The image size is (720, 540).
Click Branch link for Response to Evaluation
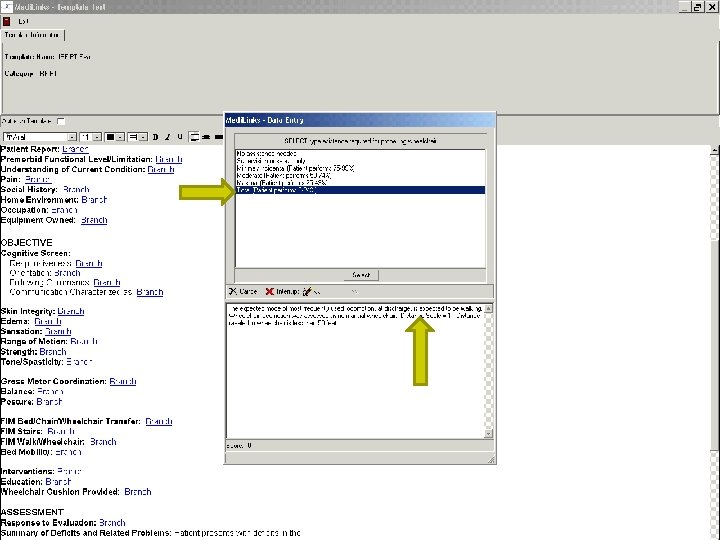click(112, 523)
